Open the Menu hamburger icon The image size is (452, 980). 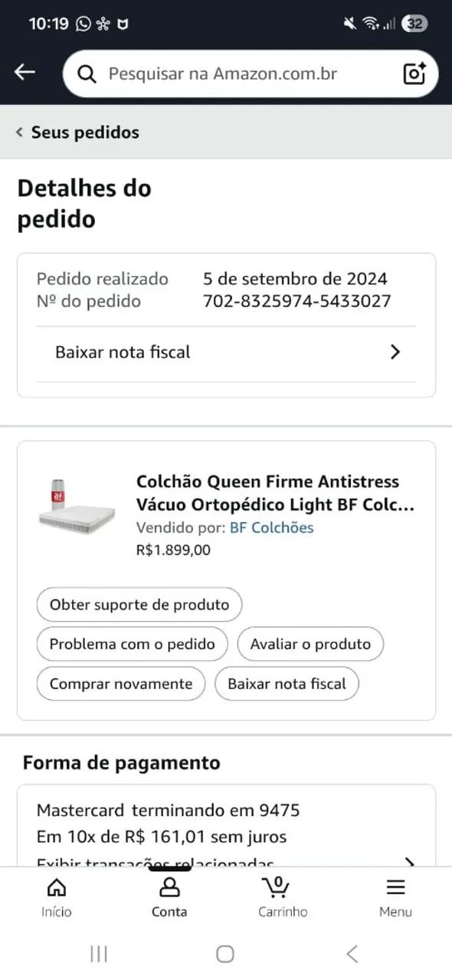[395, 888]
